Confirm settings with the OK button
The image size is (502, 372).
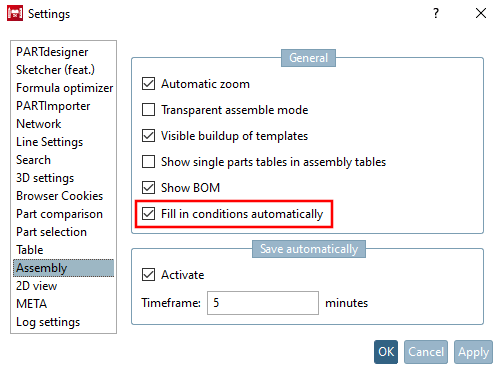coord(386,352)
